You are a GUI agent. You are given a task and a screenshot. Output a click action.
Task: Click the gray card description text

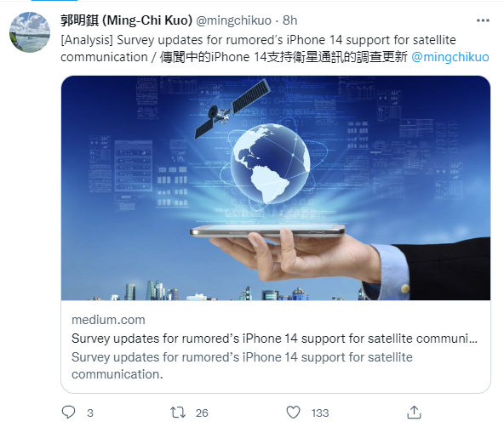(x=242, y=366)
